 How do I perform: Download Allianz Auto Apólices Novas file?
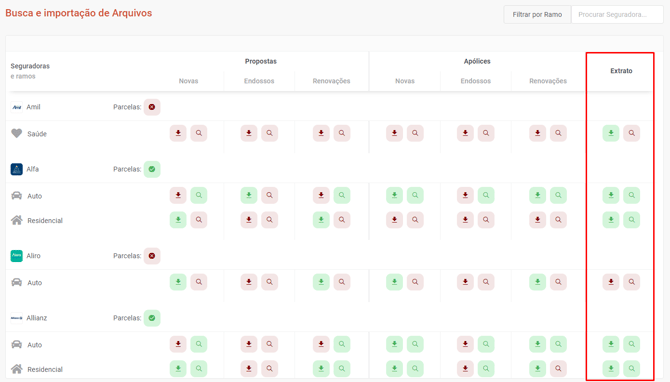pos(394,344)
